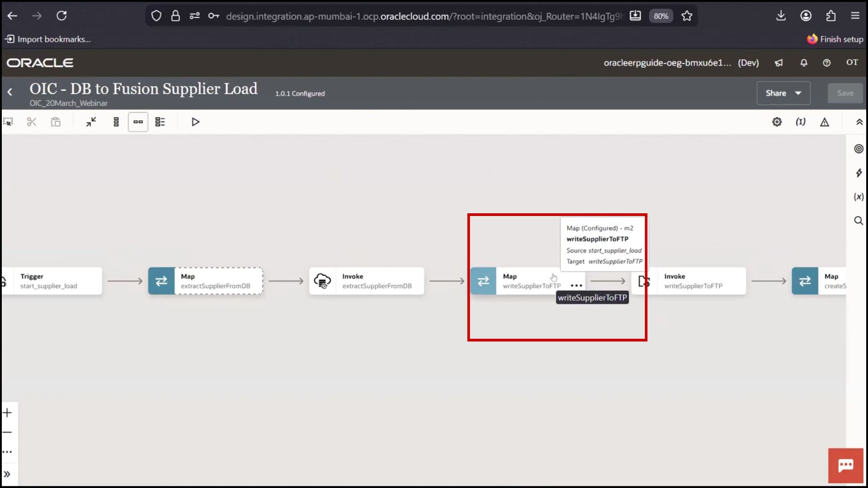Click the Map writeSupplierToFTP arrows icon
The width and height of the screenshot is (868, 488).
(483, 281)
